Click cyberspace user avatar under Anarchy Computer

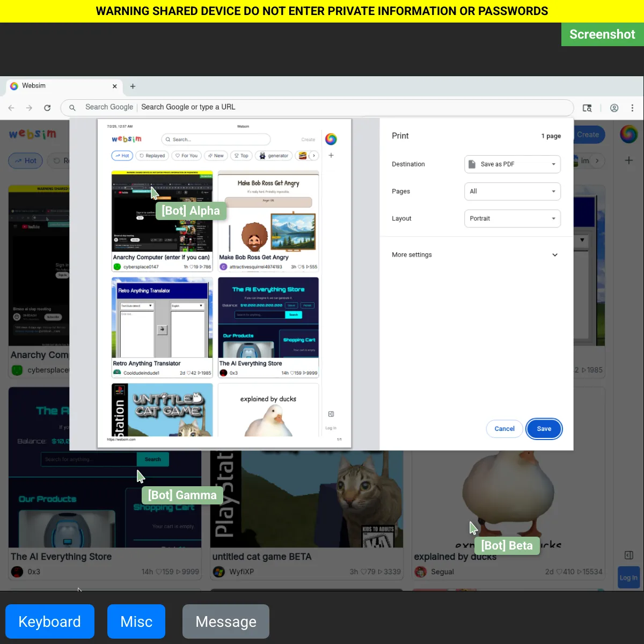pos(17,370)
